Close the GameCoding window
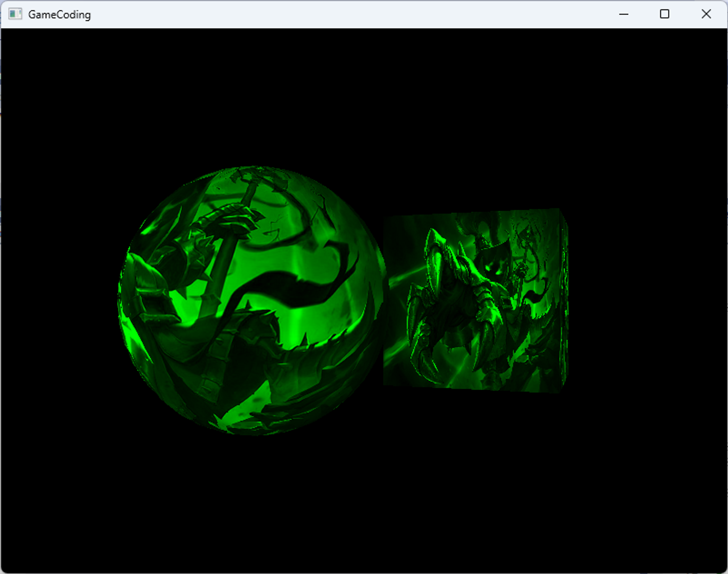 706,14
